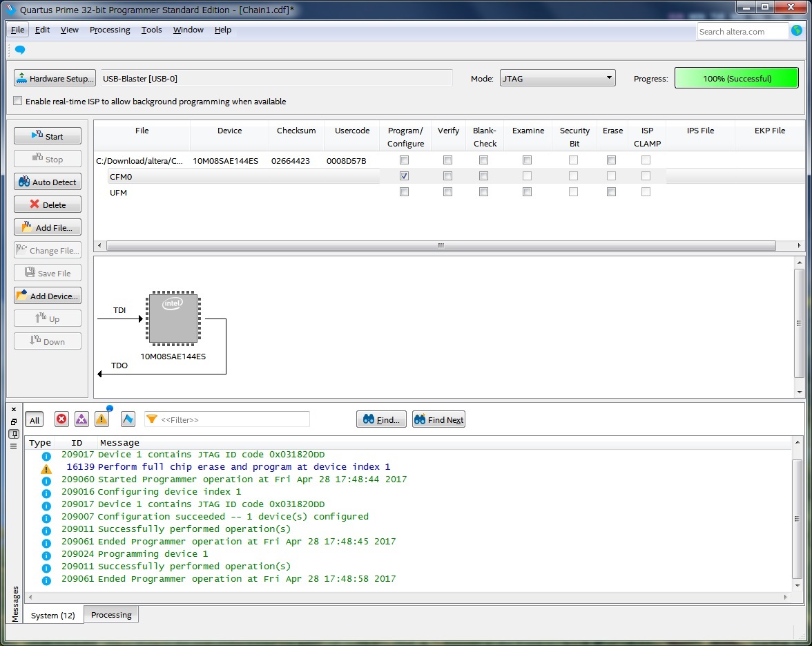Viewport: 812px width, 646px height.
Task: Open the Window menu
Action: (x=188, y=30)
